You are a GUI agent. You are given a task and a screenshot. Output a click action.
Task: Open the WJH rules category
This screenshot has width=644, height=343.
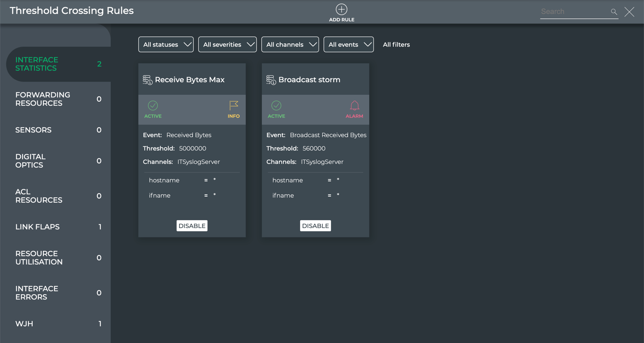pos(24,324)
